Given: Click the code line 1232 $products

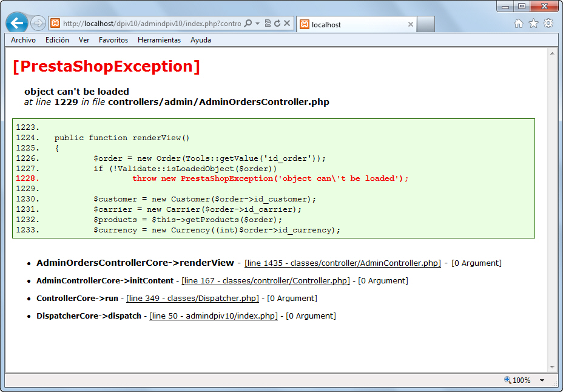Looking at the screenshot, I should [x=188, y=220].
